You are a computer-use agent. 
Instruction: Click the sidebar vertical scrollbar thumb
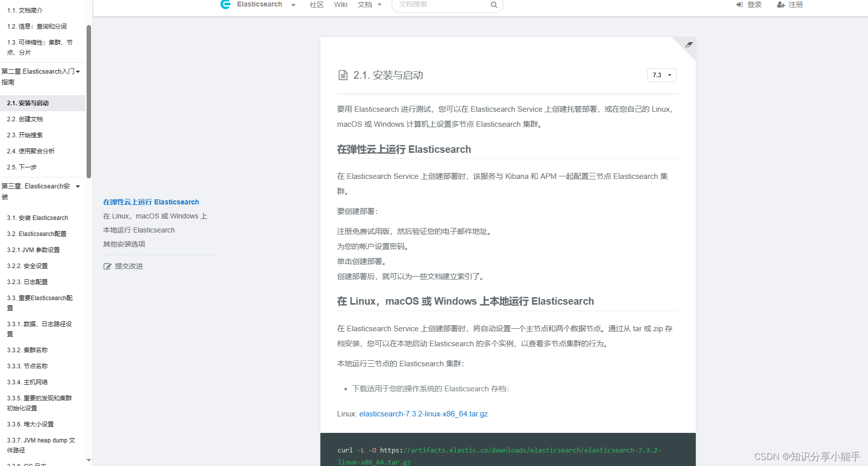point(89,102)
